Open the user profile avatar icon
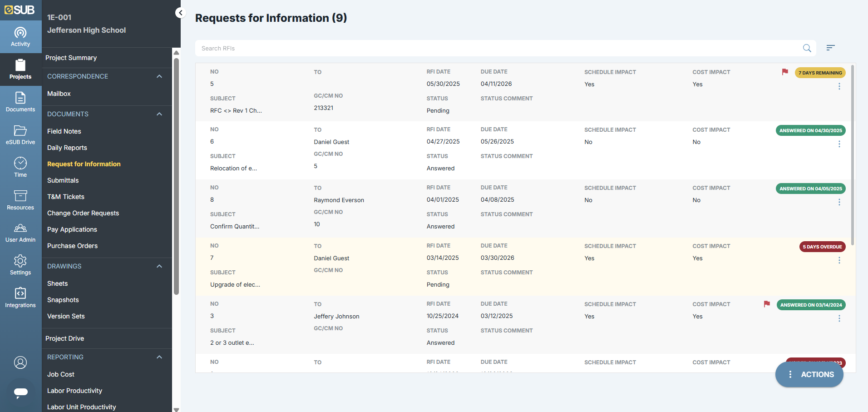Image resolution: width=868 pixels, height=412 pixels. click(x=20, y=362)
